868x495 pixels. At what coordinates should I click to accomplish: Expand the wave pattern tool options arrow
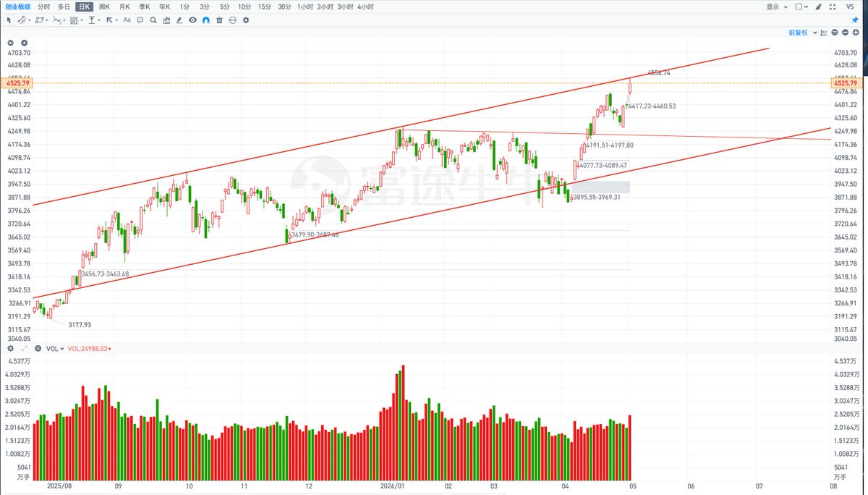pyautogui.click(x=65, y=20)
